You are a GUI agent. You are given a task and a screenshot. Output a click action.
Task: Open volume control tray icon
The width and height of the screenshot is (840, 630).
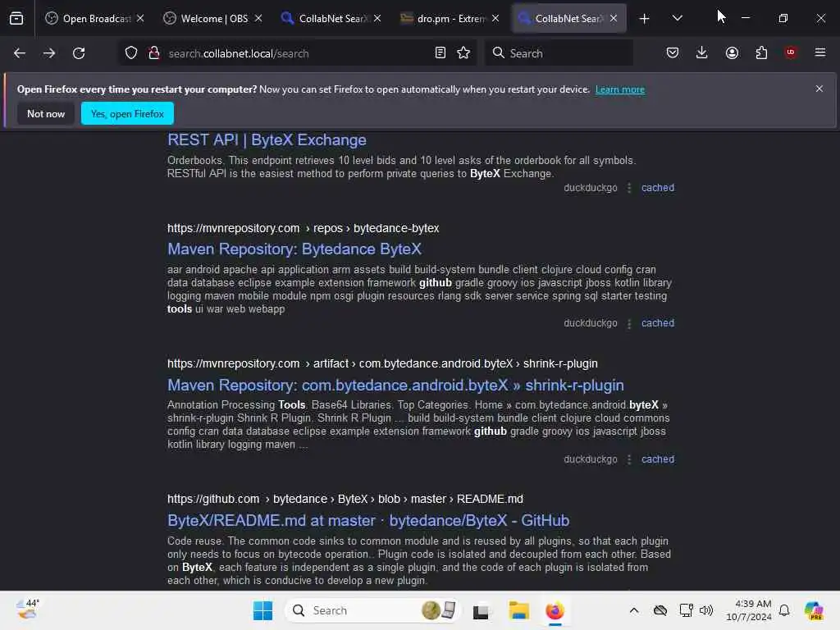pyautogui.click(x=706, y=610)
